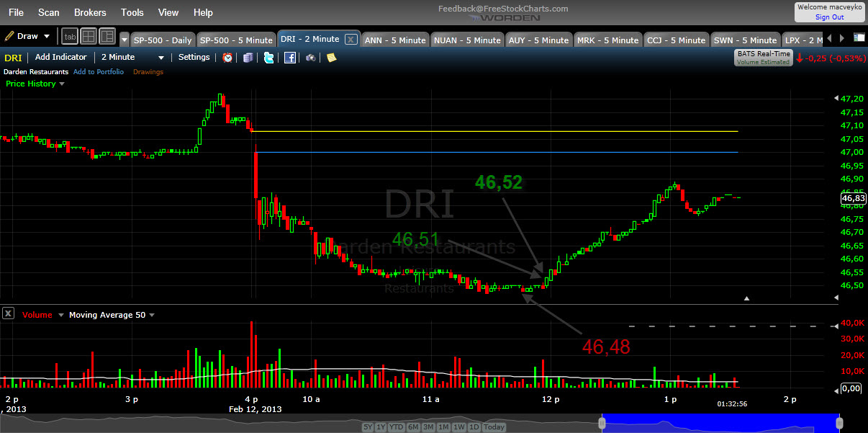This screenshot has width=868, height=433.
Task: Share the chart via Facebook icon
Action: tap(290, 58)
